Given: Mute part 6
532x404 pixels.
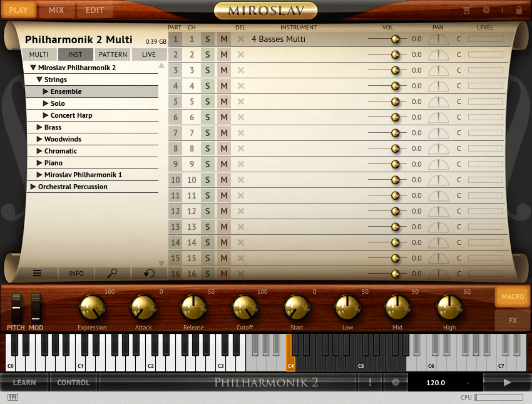Looking at the screenshot, I should coord(224,117).
